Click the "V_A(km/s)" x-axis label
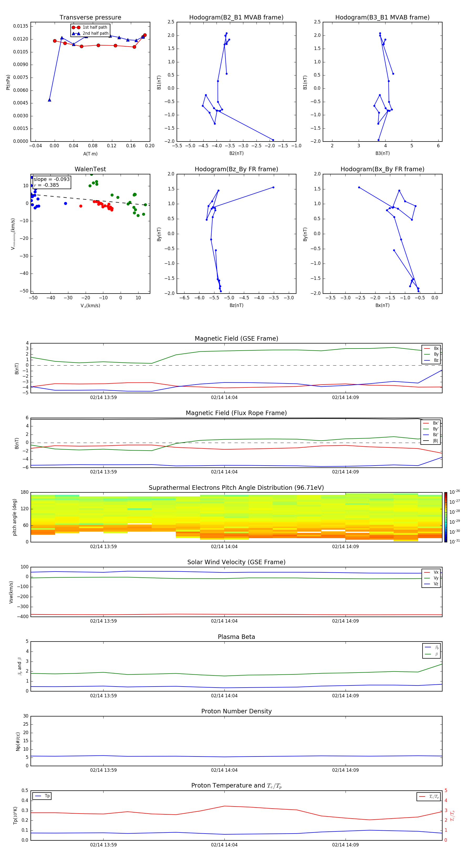This screenshot has width=473, height=868. click(x=90, y=306)
